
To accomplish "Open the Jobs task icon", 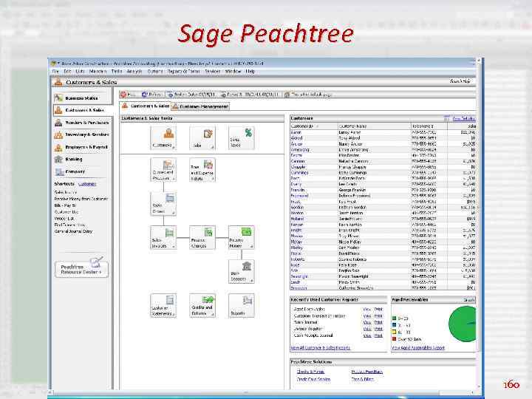I will [202, 137].
